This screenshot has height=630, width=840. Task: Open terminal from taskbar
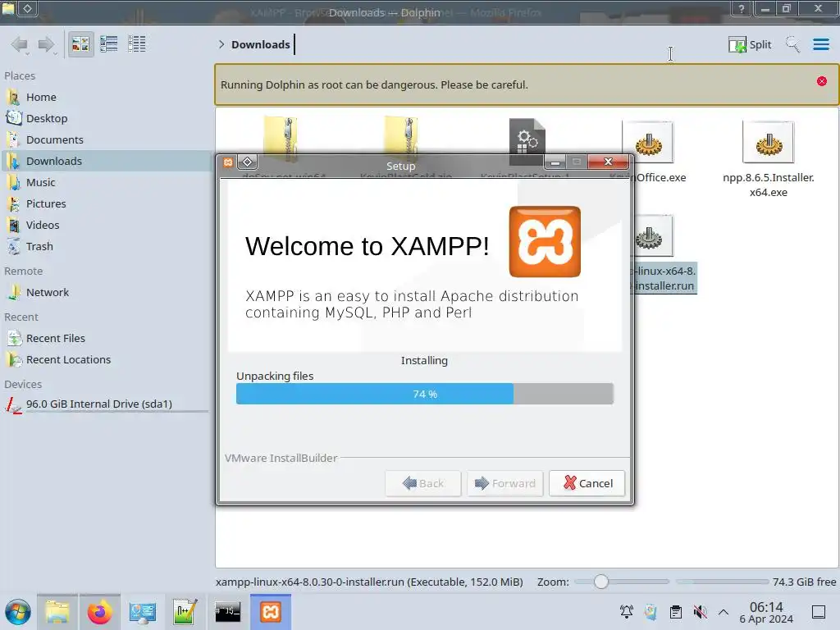point(228,612)
